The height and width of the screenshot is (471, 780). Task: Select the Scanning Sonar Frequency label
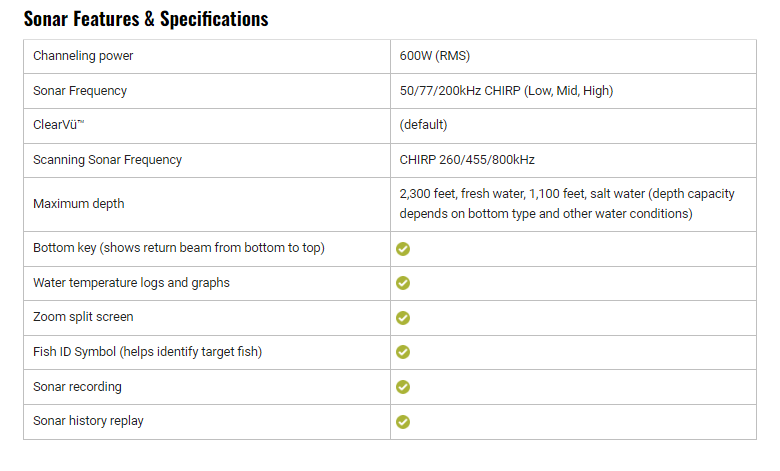point(107,160)
